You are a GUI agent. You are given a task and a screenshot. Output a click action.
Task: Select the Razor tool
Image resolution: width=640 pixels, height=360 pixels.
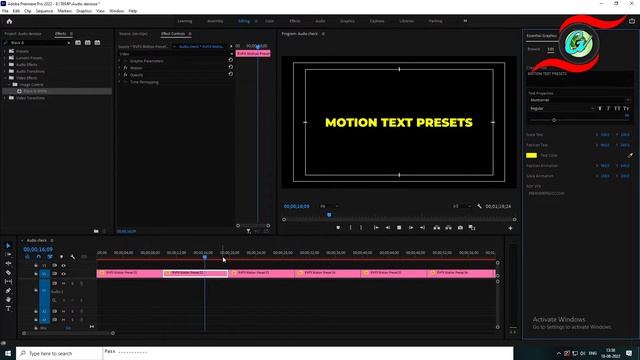pos(8,272)
